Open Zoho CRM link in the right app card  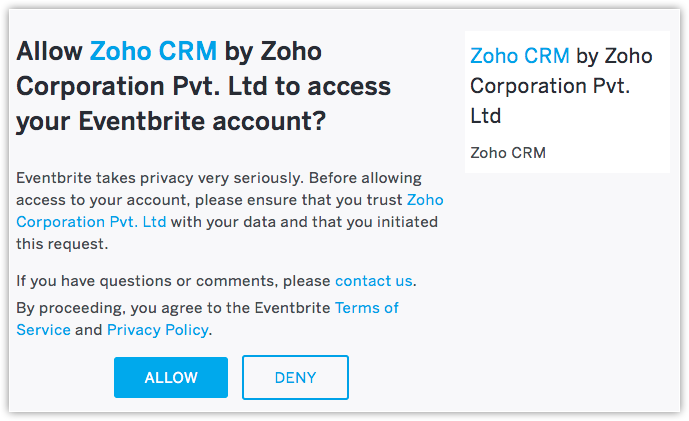[x=519, y=56]
